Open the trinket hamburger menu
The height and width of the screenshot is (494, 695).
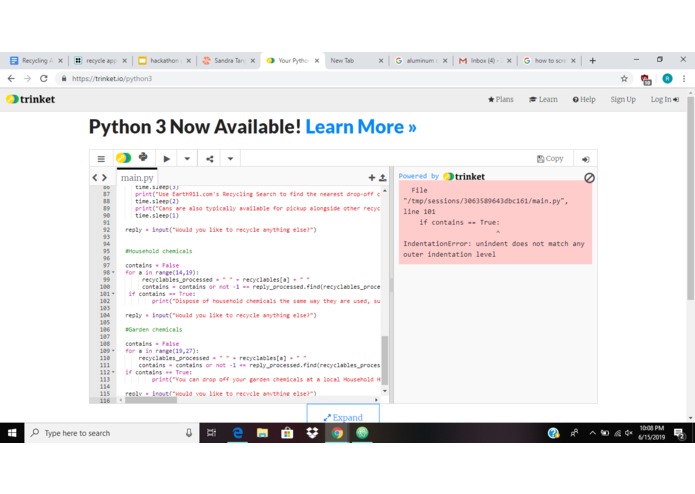[x=101, y=159]
